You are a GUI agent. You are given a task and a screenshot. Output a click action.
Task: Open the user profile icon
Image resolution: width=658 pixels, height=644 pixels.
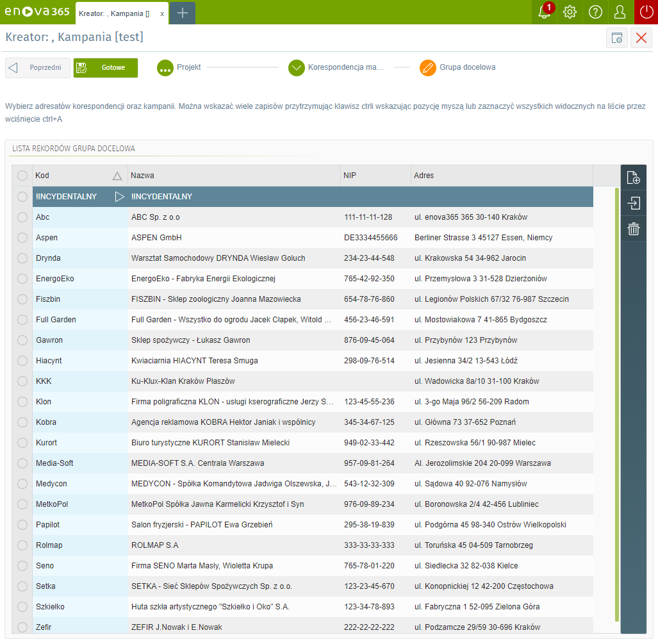(x=620, y=12)
